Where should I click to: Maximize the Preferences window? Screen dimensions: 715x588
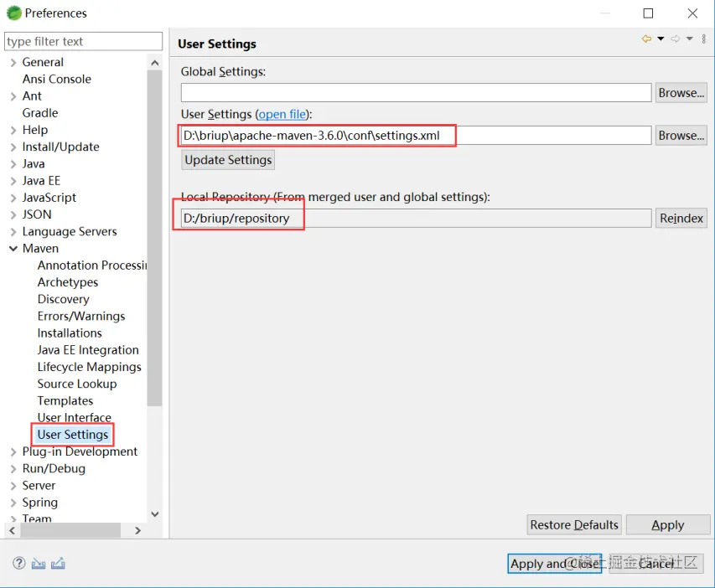(648, 13)
